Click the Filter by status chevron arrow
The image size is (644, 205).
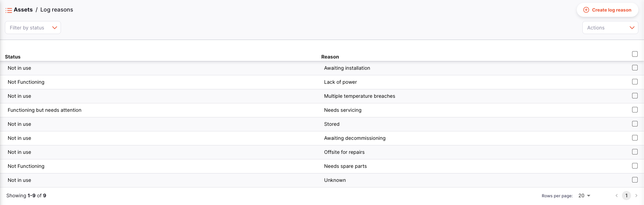pos(55,28)
